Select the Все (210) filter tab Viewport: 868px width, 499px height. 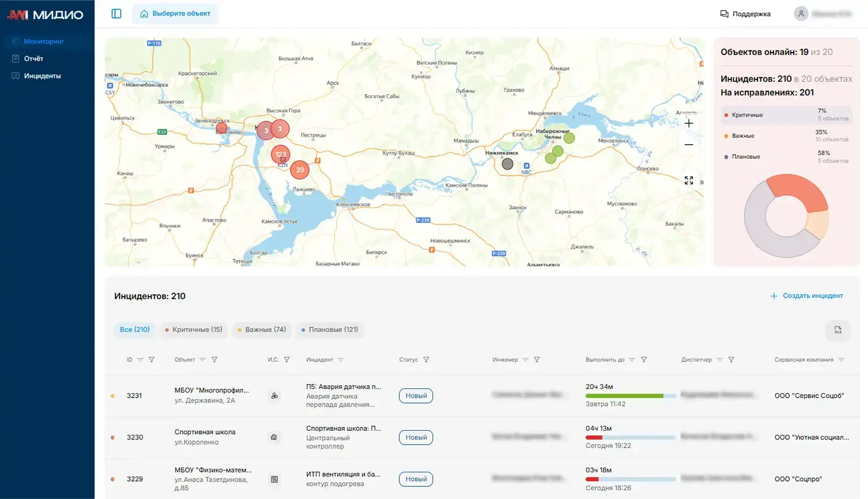pos(135,329)
